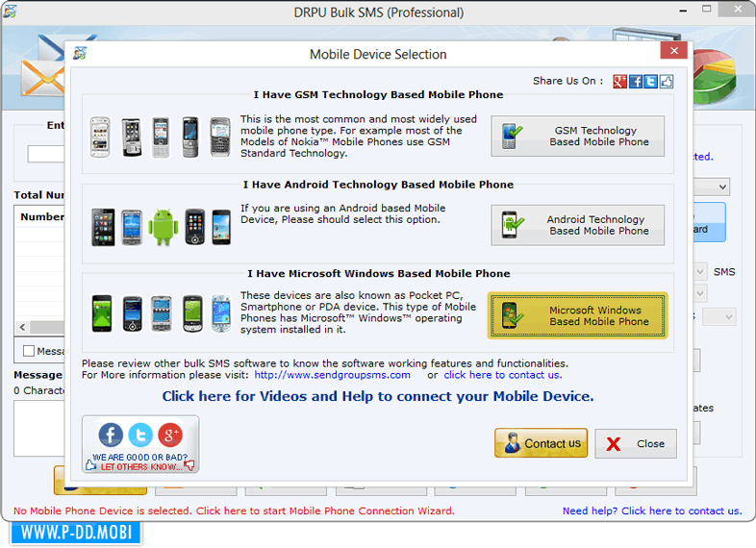Click large Google Plus circle icon in banner
Screen dimensions: 756x548
[170, 435]
